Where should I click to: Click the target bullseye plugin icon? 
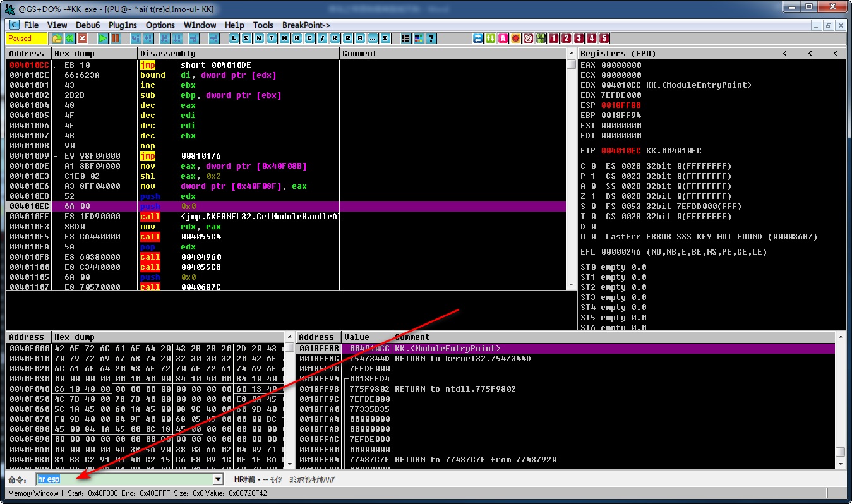coord(528,39)
